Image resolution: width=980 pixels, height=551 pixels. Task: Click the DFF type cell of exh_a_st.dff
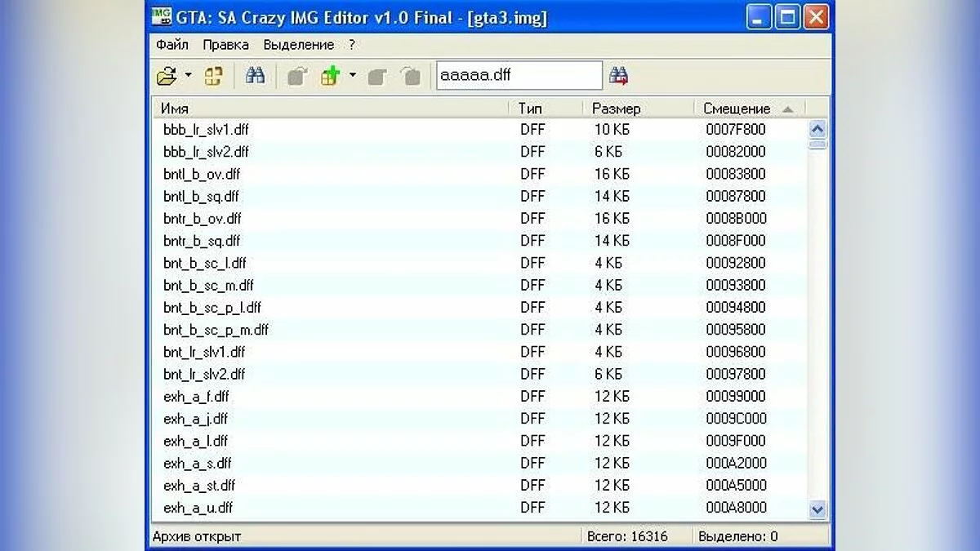click(532, 486)
